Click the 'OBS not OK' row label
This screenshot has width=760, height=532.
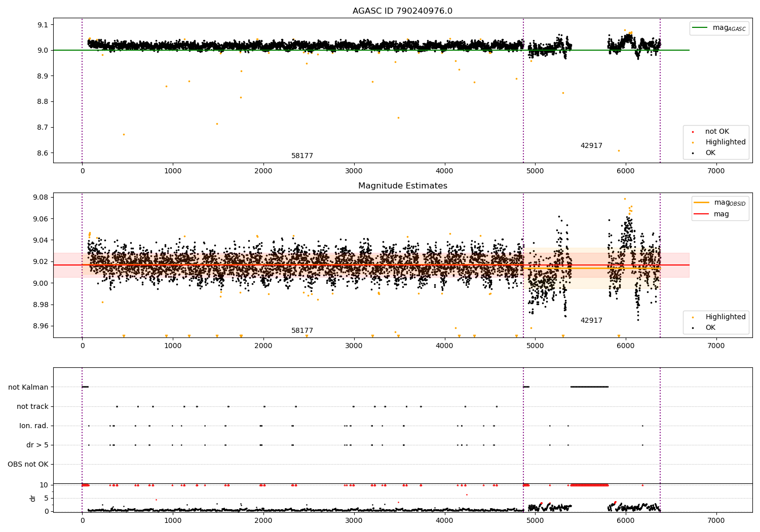click(x=28, y=464)
